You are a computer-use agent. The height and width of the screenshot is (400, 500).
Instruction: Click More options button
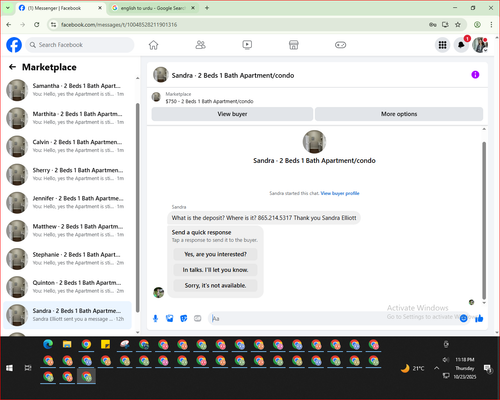tap(399, 114)
